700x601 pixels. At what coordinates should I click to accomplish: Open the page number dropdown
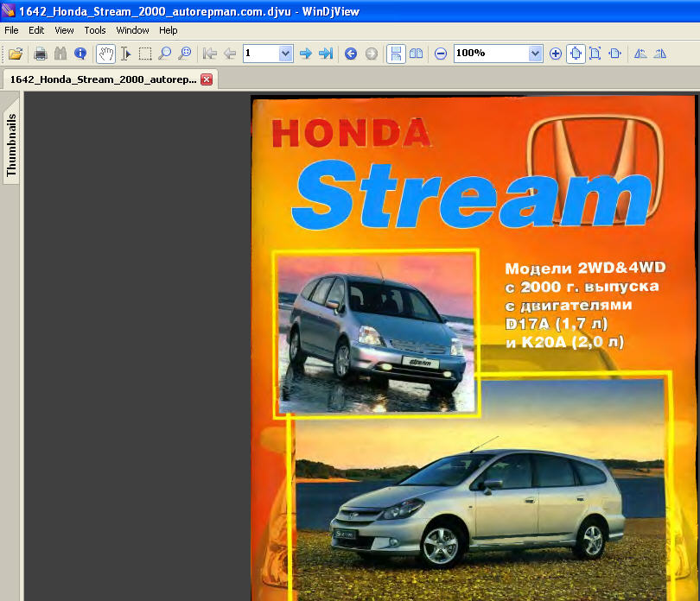[x=285, y=54]
